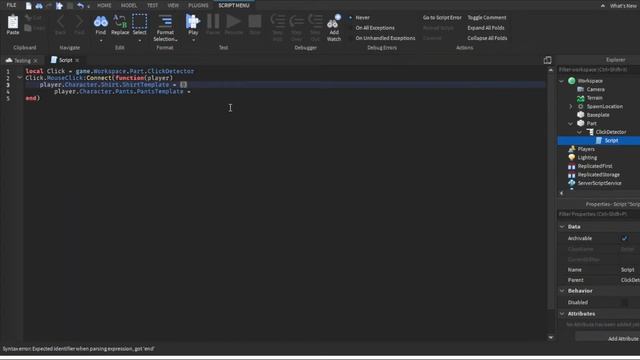Switch to the TEST ribbon tab
Viewport: 640px width, 360px height.
point(152,6)
